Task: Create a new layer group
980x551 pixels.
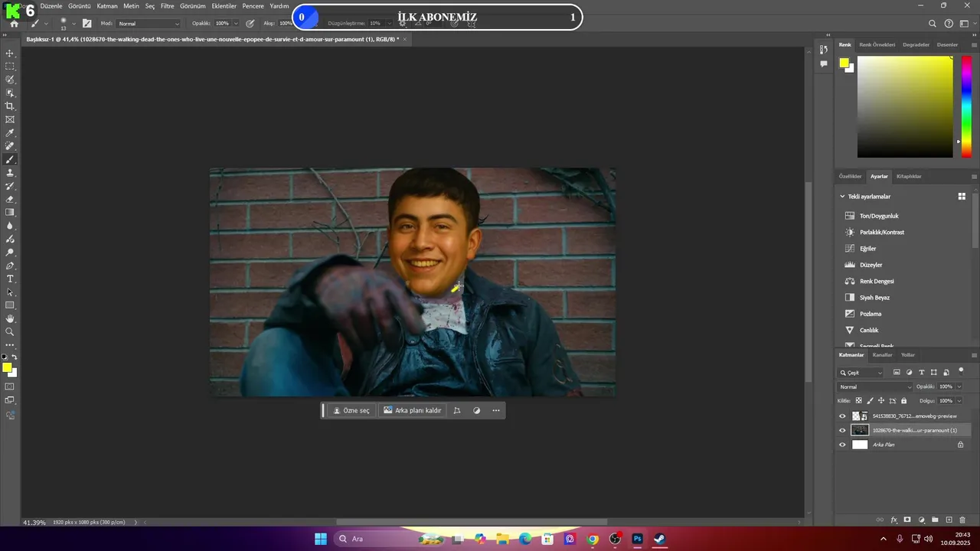Action: pyautogui.click(x=935, y=520)
